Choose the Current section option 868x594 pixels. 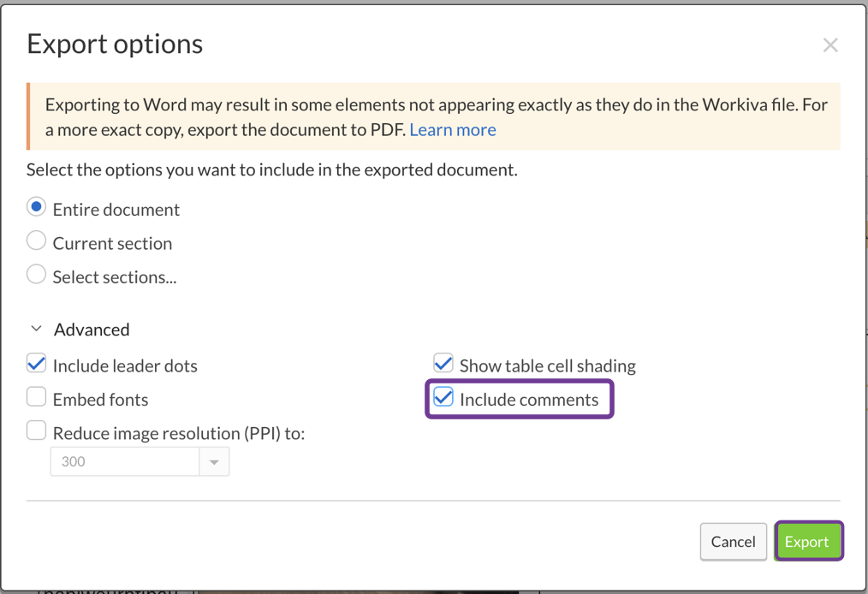(36, 242)
